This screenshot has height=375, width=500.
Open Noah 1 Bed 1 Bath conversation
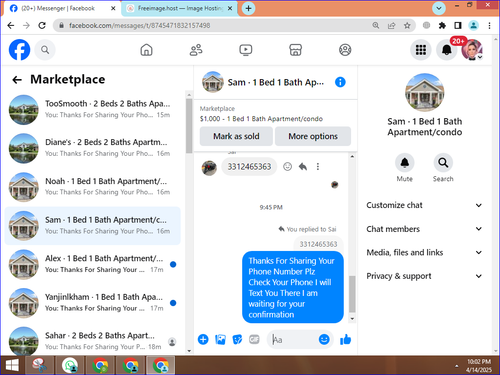pyautogui.click(x=92, y=187)
